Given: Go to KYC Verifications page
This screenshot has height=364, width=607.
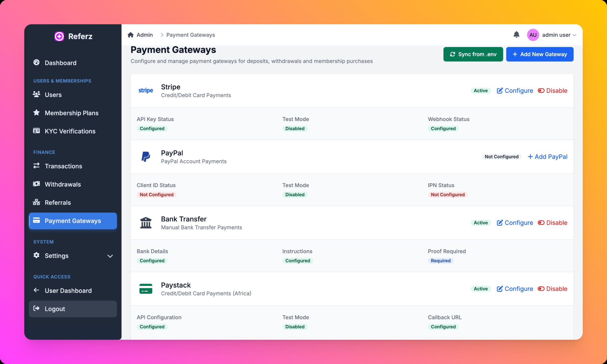Looking at the screenshot, I should pos(70,131).
